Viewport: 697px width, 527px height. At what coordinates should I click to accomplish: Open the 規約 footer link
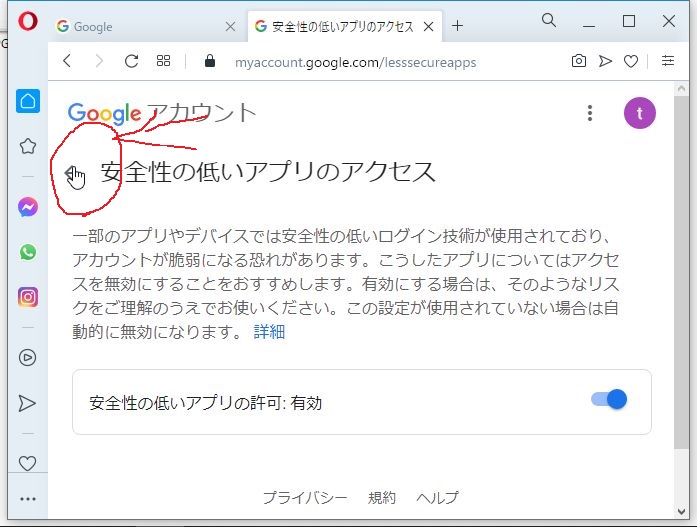382,498
